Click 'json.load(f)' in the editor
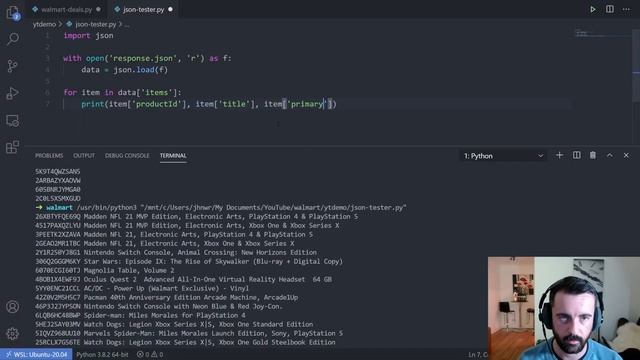640x360 pixels. click(140, 70)
